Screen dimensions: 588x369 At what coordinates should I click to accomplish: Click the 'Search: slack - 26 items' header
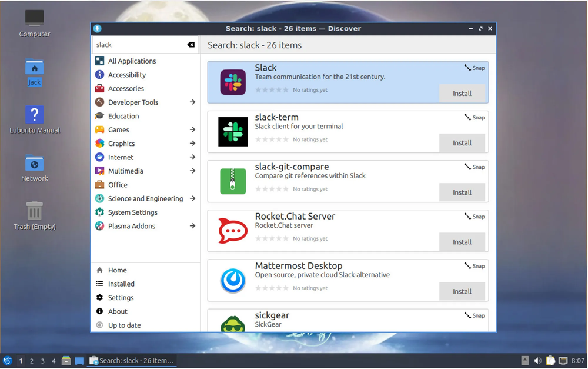coord(255,45)
